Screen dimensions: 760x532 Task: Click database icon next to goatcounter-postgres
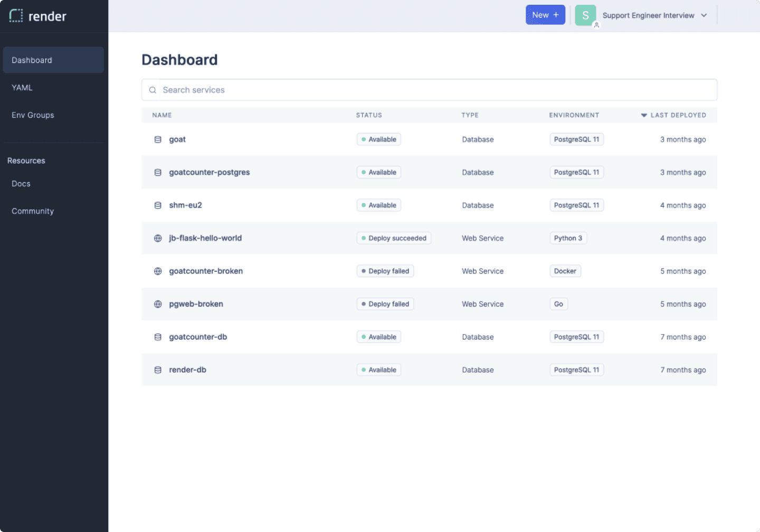tap(158, 173)
